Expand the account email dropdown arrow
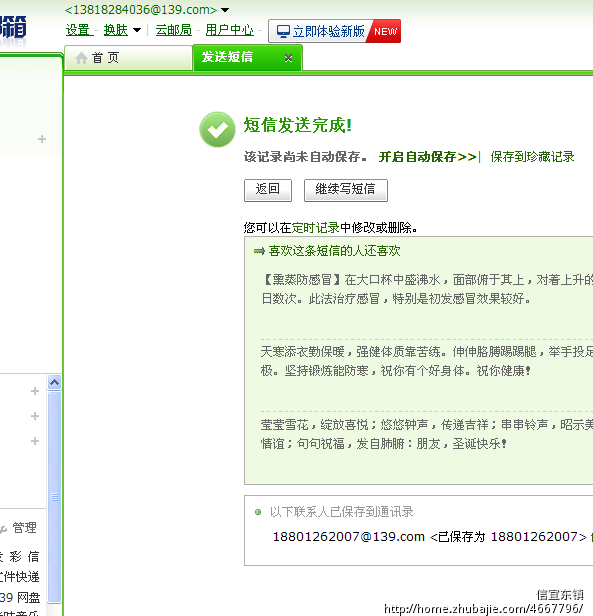The image size is (593, 616). click(225, 10)
